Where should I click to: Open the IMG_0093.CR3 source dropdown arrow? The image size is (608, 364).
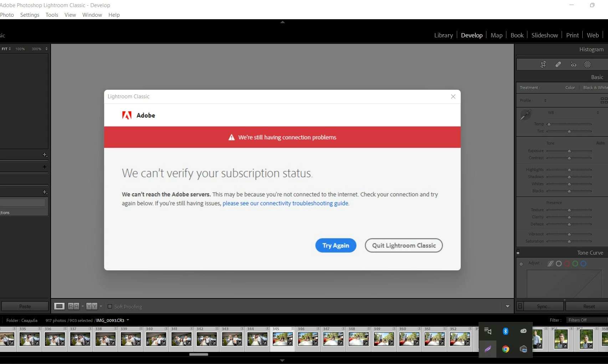coord(128,320)
